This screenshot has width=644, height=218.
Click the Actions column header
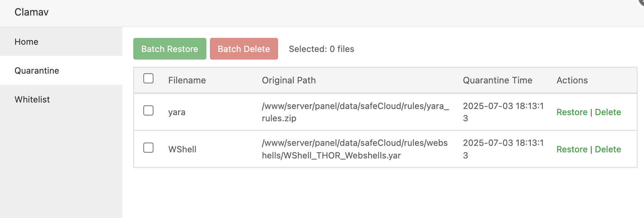[572, 80]
